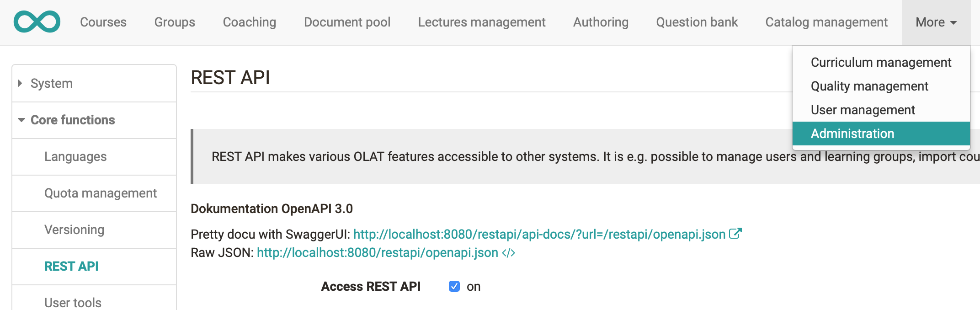Open Versioning settings in sidebar
Screen dimensions: 980x310
[x=74, y=230]
